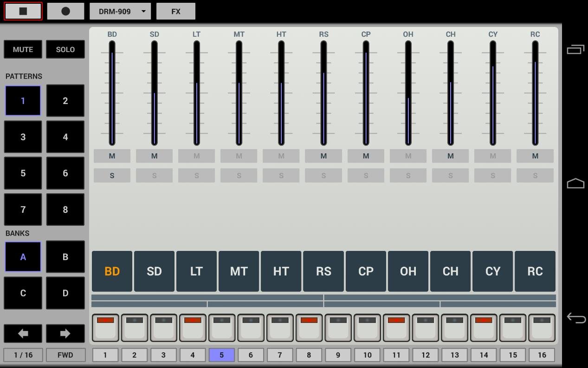Select the SD drum pad
Screen dimensions: 588x368
(154, 271)
